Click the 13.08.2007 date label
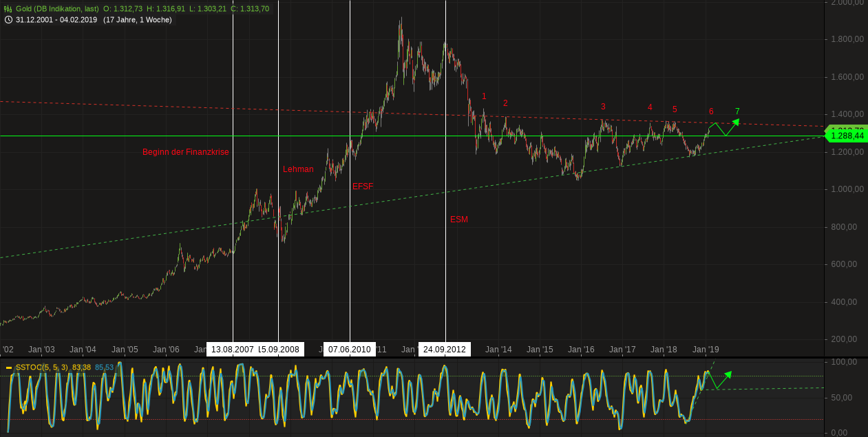This screenshot has width=868, height=437. coord(232,349)
